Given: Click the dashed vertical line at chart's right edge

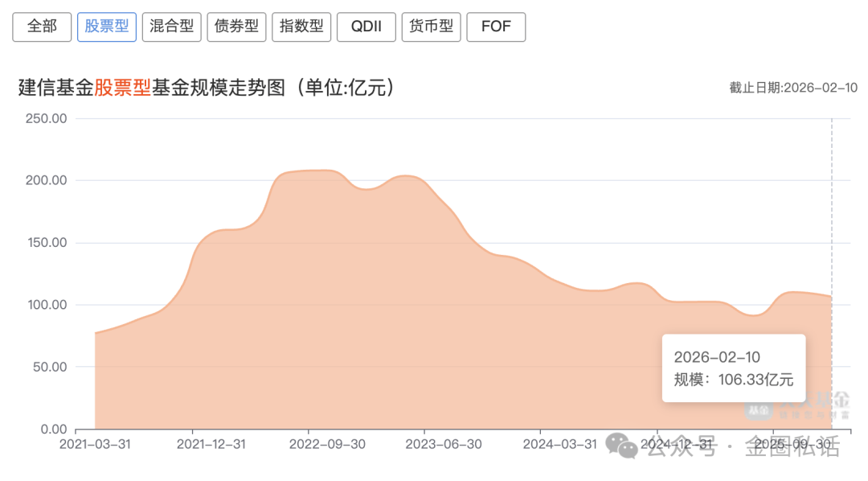Looking at the screenshot, I should click(832, 241).
